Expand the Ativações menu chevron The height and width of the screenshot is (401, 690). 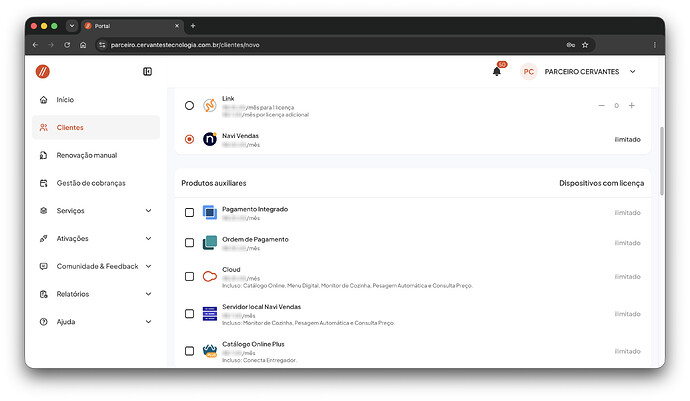click(x=149, y=239)
